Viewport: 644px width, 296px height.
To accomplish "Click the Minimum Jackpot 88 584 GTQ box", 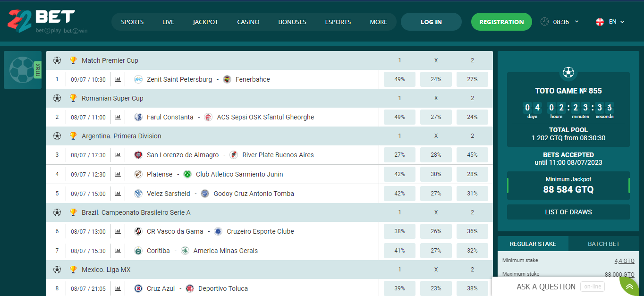I will pyautogui.click(x=568, y=185).
